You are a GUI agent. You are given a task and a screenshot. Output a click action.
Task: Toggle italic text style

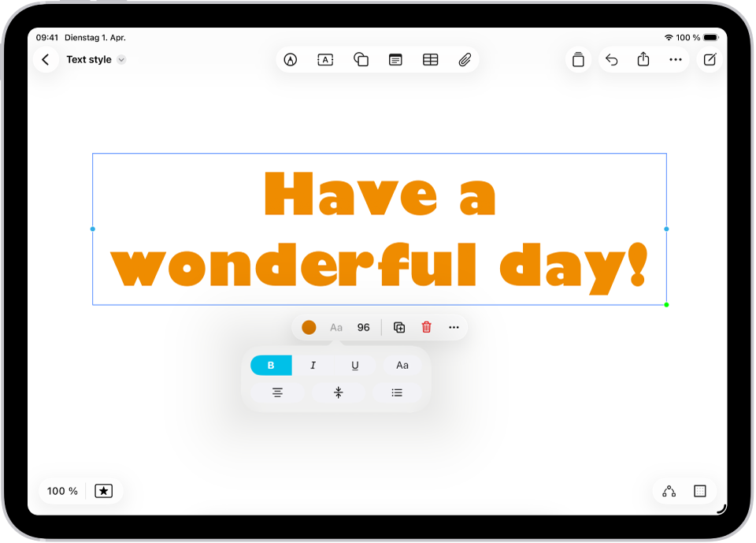[x=313, y=366]
